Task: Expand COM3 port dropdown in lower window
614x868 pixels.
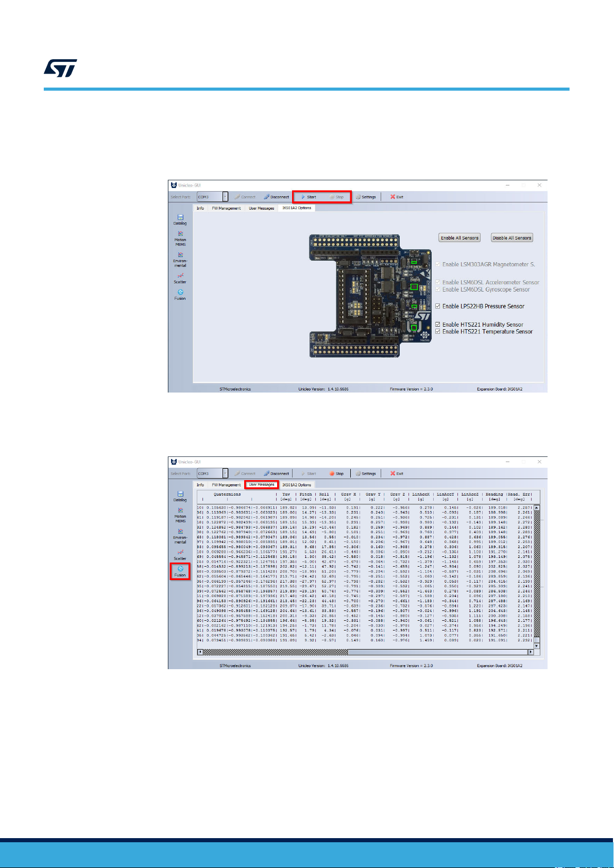Action: coord(225,473)
